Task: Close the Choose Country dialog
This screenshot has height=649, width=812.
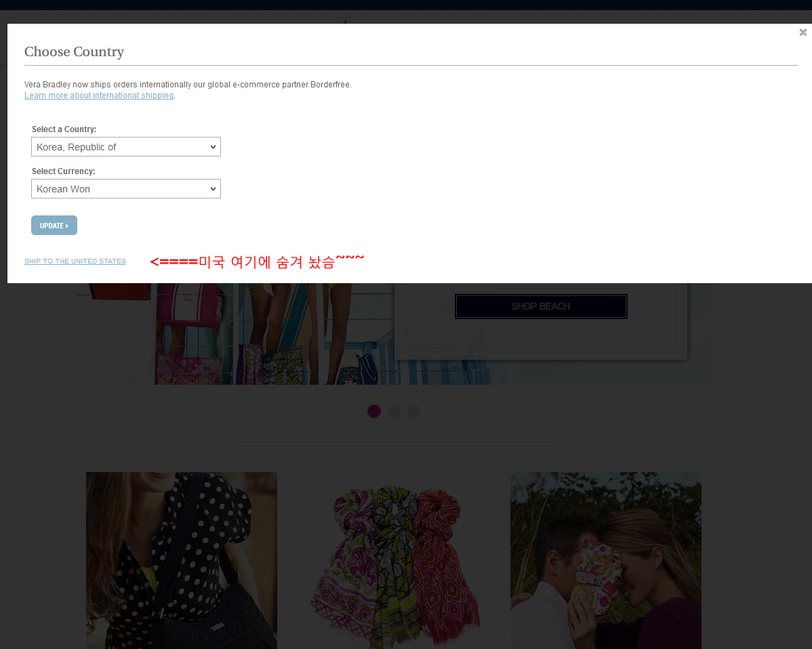Action: pos(803,33)
